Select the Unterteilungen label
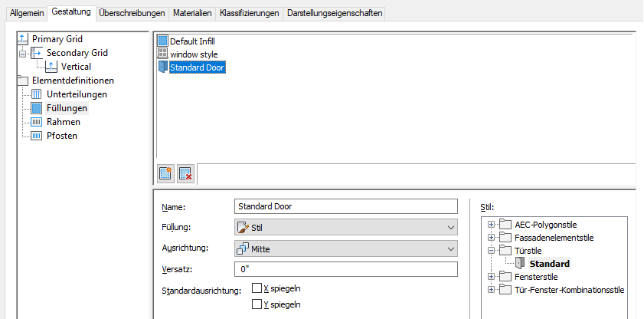This screenshot has width=644, height=319. [77, 94]
